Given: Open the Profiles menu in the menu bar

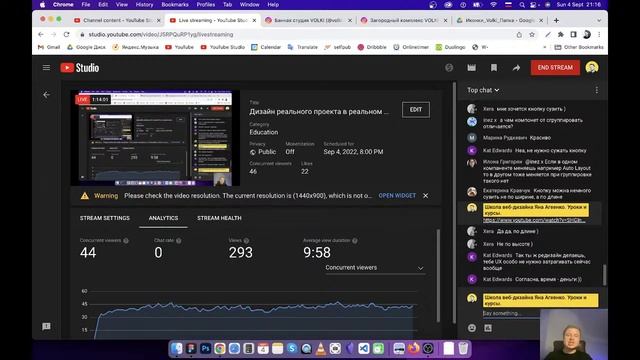Looking at the screenshot, I should coord(206,5).
